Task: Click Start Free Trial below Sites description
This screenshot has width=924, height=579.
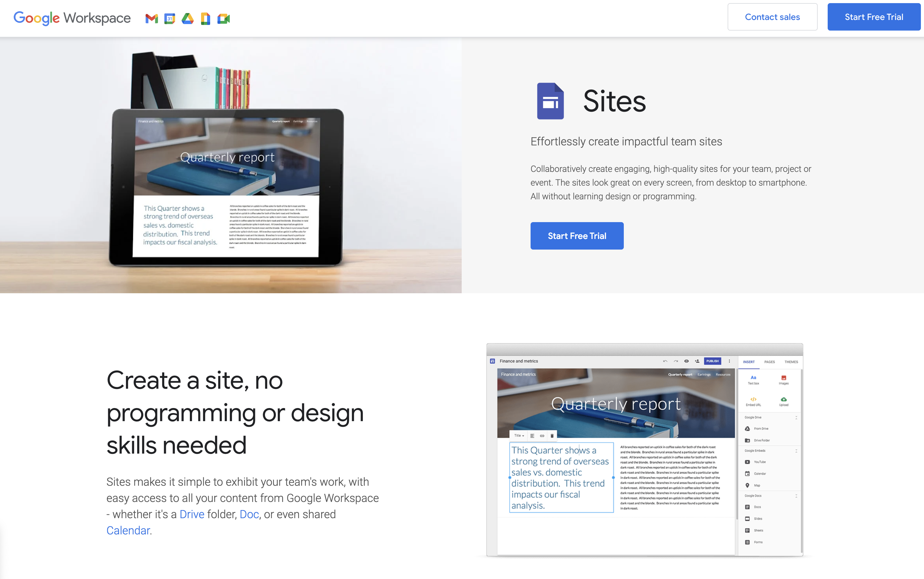Action: click(x=577, y=236)
